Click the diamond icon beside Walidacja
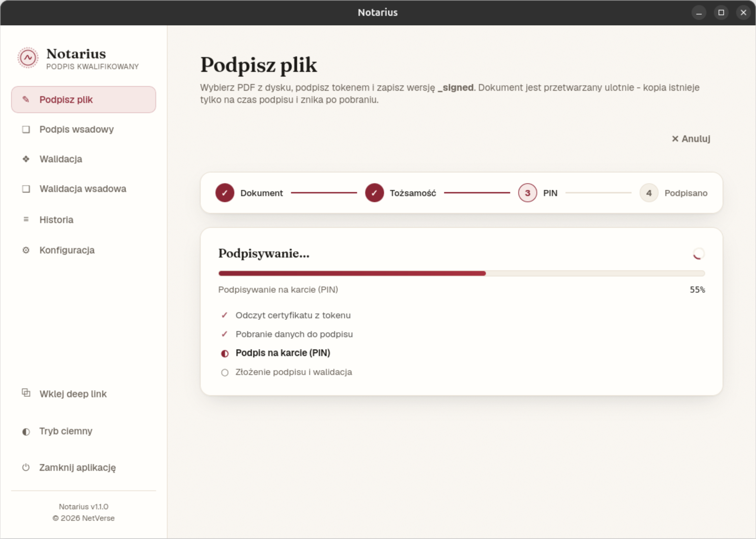 26,159
